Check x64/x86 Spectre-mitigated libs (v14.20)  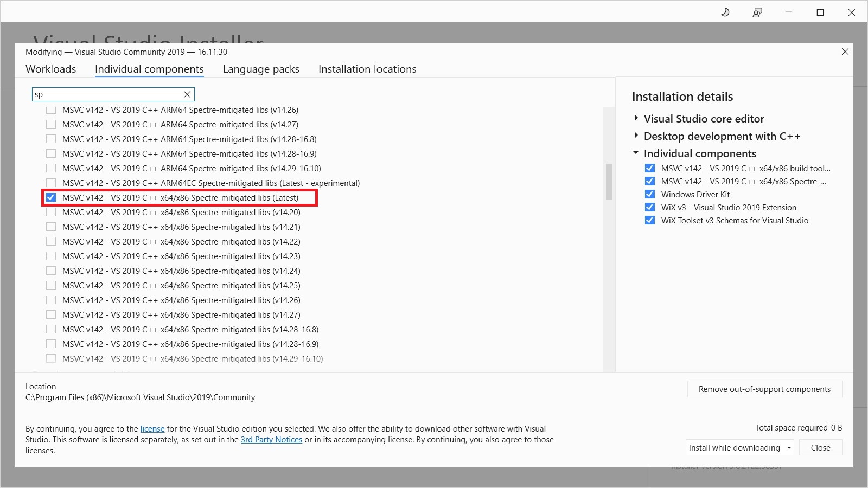coord(51,212)
